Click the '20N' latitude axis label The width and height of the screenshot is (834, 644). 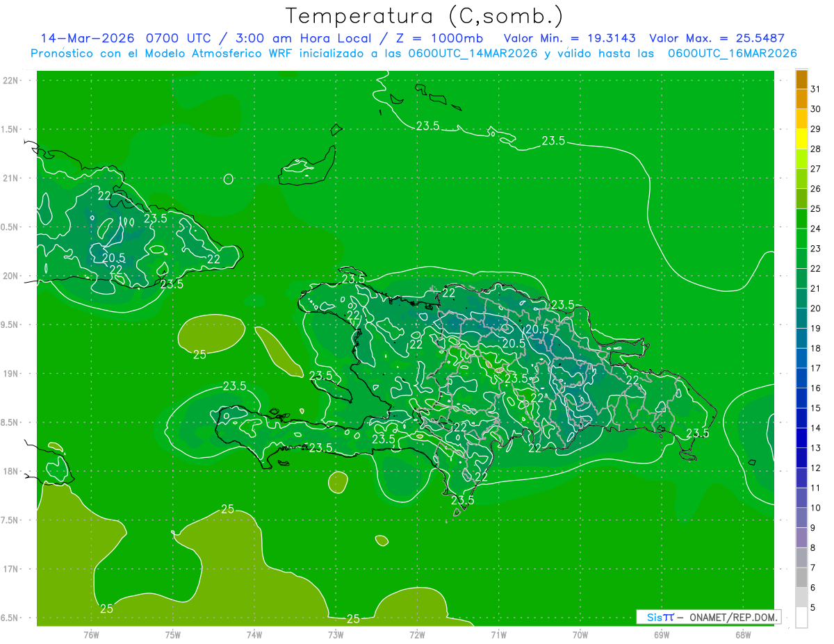tap(10, 276)
